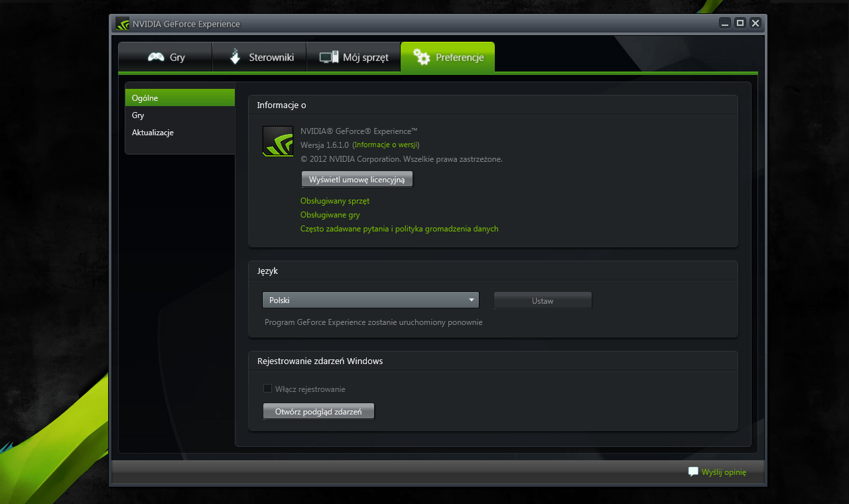Click the speech bubble icon near Wyślij opinię
Viewport: 849px width, 504px height.
tap(693, 472)
